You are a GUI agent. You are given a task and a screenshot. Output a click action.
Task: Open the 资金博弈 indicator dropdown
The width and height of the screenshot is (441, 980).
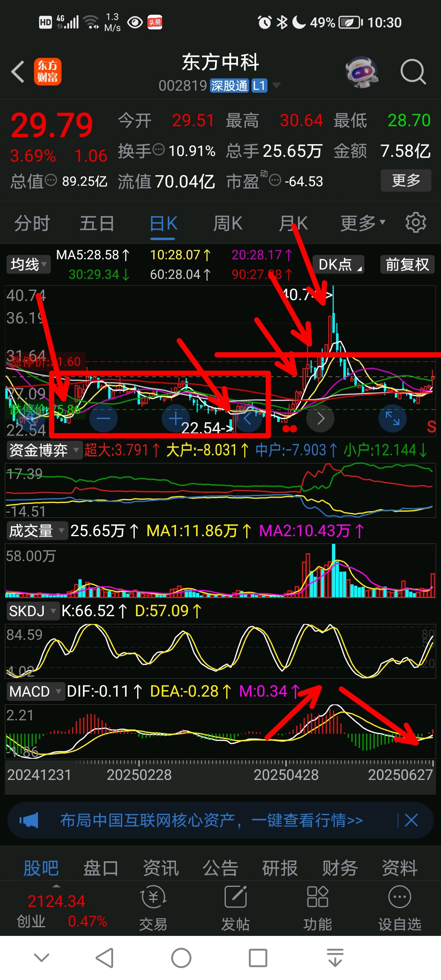click(x=44, y=450)
